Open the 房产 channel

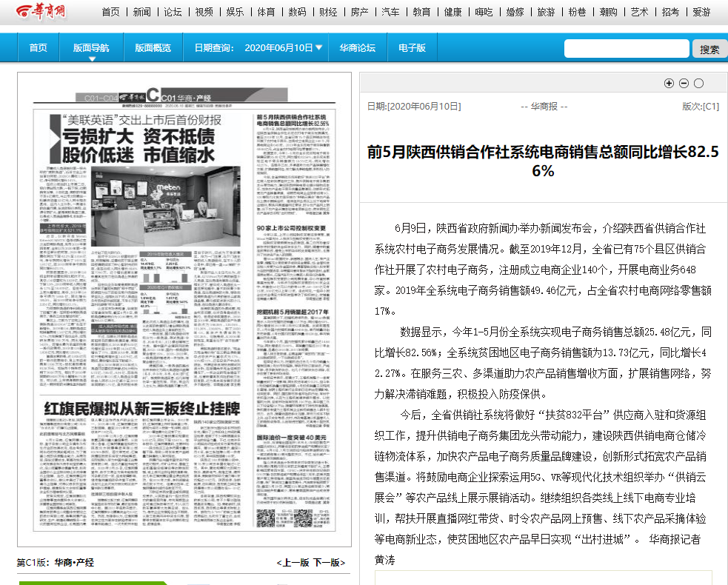(359, 12)
